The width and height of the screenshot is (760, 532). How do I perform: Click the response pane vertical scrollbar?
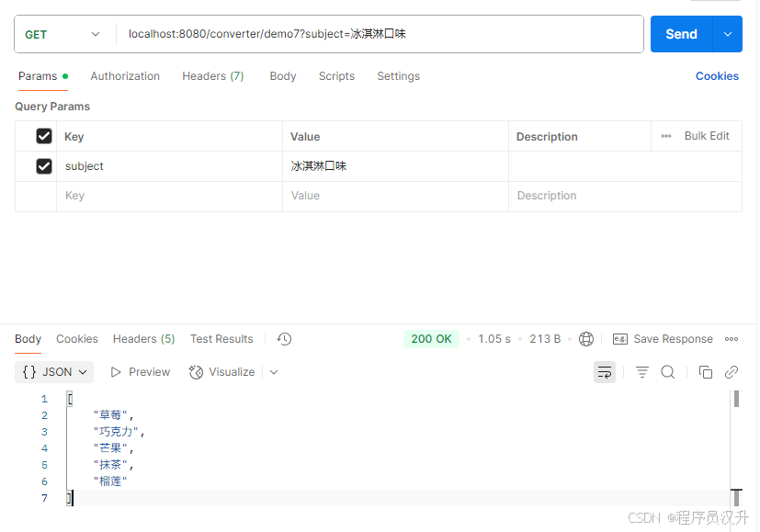tap(736, 448)
